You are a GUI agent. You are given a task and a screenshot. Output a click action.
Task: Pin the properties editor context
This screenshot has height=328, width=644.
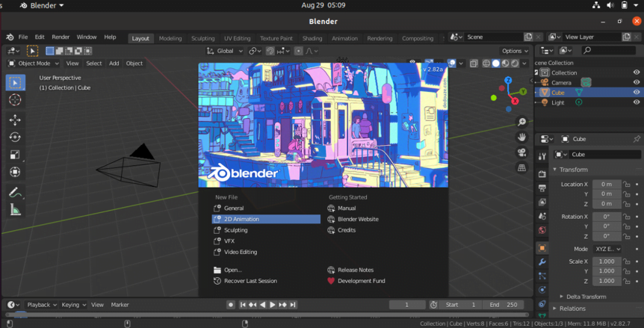click(637, 139)
